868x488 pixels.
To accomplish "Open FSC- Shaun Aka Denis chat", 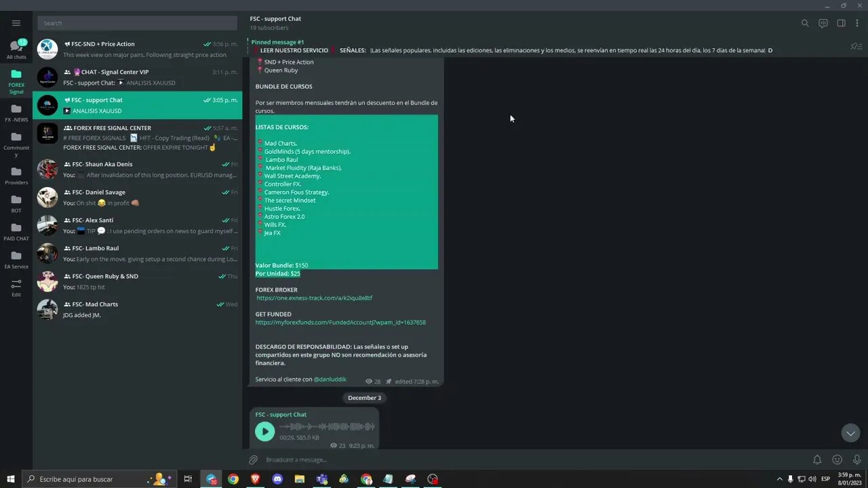I will pos(138,169).
